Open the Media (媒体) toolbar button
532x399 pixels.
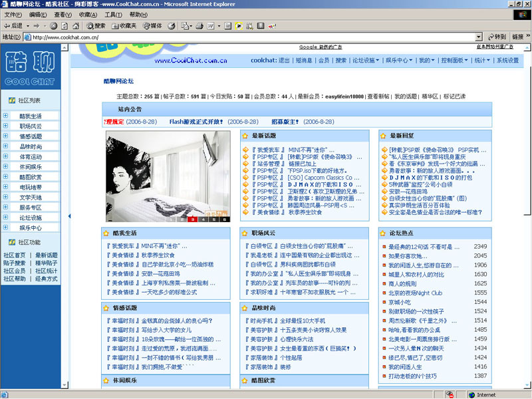coord(152,26)
